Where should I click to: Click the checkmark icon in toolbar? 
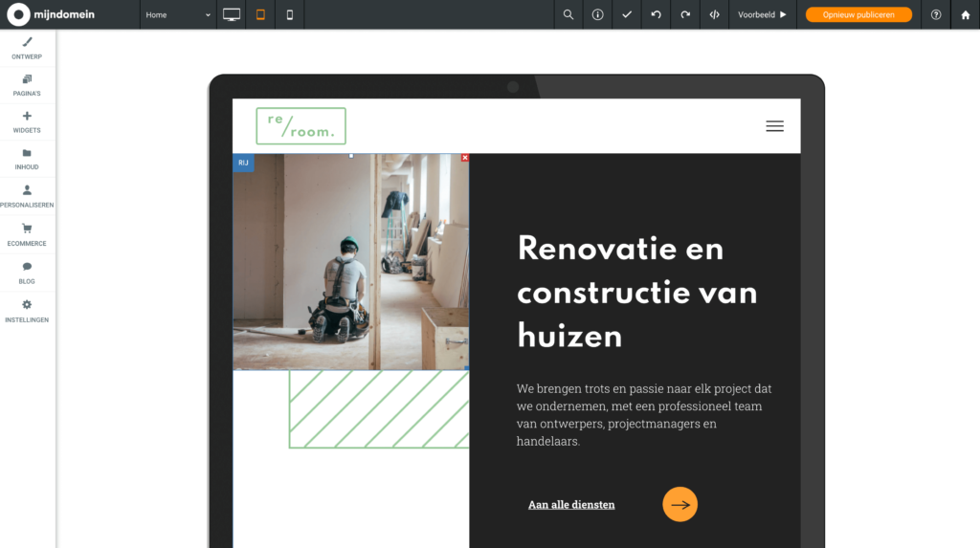[x=627, y=14]
